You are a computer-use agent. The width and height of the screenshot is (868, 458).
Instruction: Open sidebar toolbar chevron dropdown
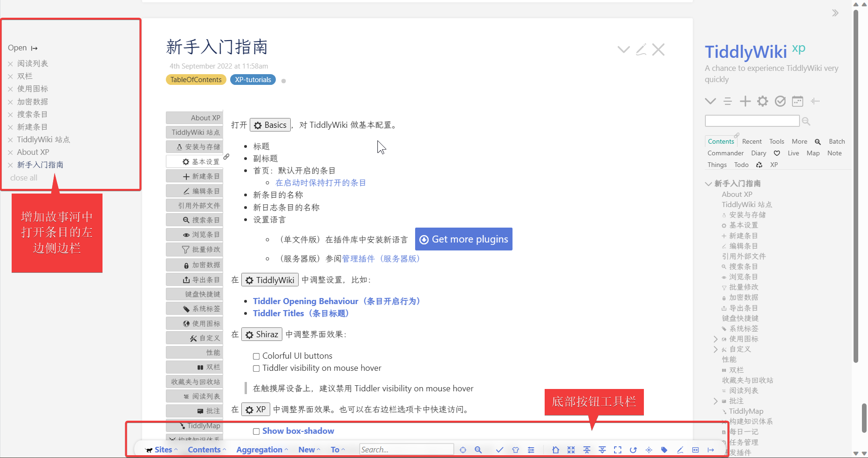[711, 101]
